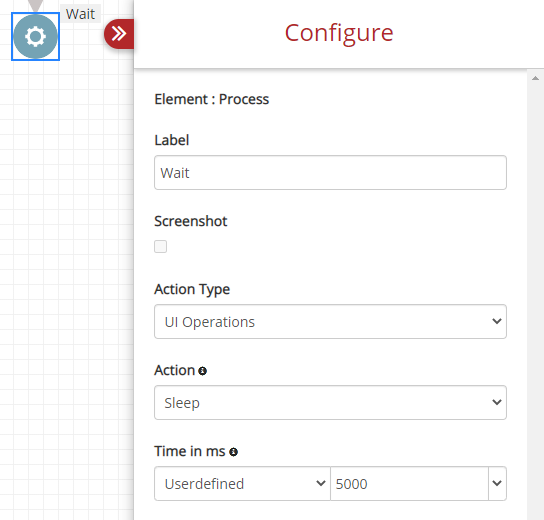Expand the chevron beside the 5000 value
Image resolution: width=544 pixels, height=520 pixels.
coord(497,484)
